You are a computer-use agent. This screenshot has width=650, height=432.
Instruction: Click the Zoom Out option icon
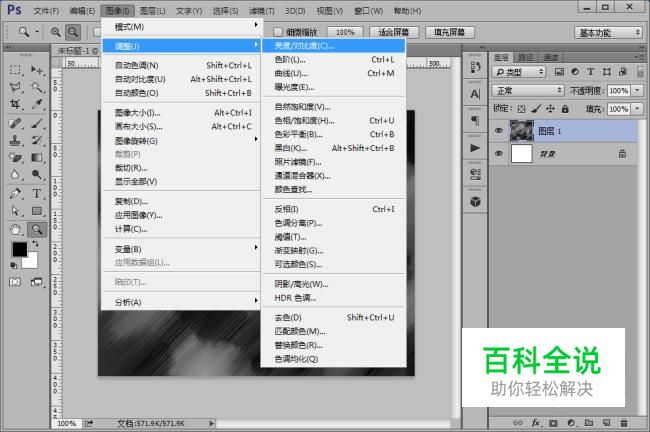tap(73, 32)
